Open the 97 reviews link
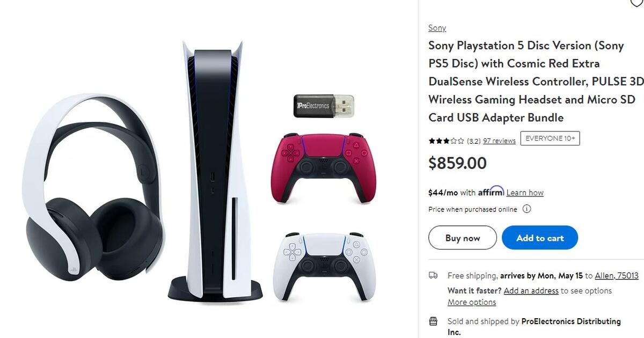Image resolution: width=644 pixels, height=338 pixels. pyautogui.click(x=500, y=141)
